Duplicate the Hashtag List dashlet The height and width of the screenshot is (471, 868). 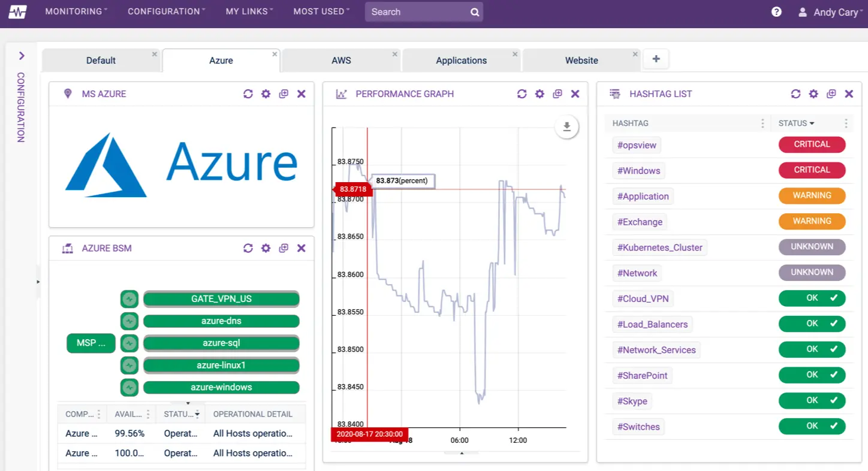(x=831, y=93)
